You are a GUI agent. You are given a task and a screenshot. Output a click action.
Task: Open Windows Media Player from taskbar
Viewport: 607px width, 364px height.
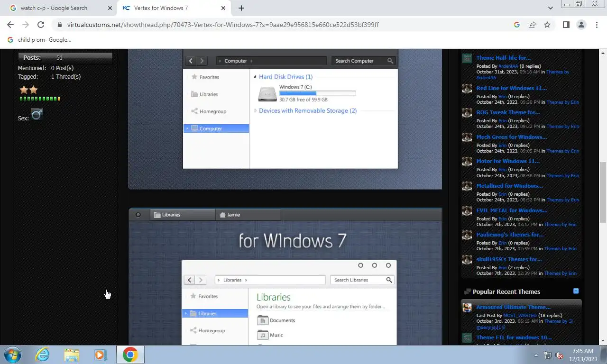100,355
